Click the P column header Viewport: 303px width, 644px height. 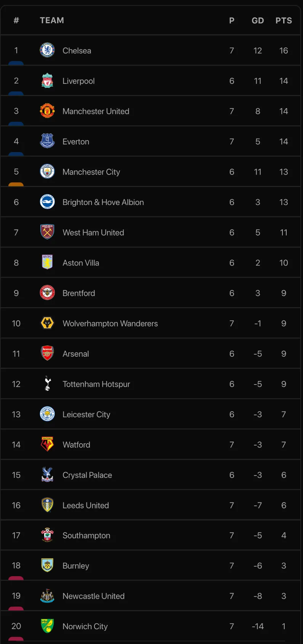tap(232, 21)
